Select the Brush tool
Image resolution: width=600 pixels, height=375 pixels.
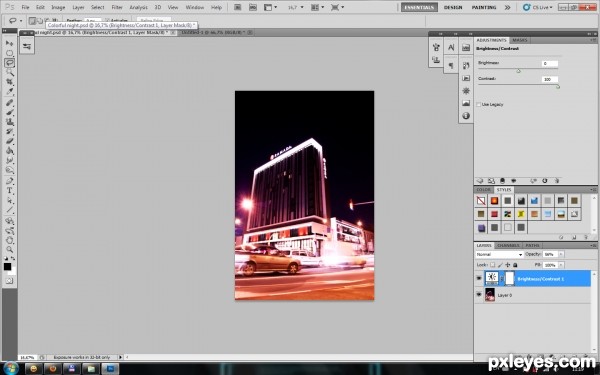[9, 112]
